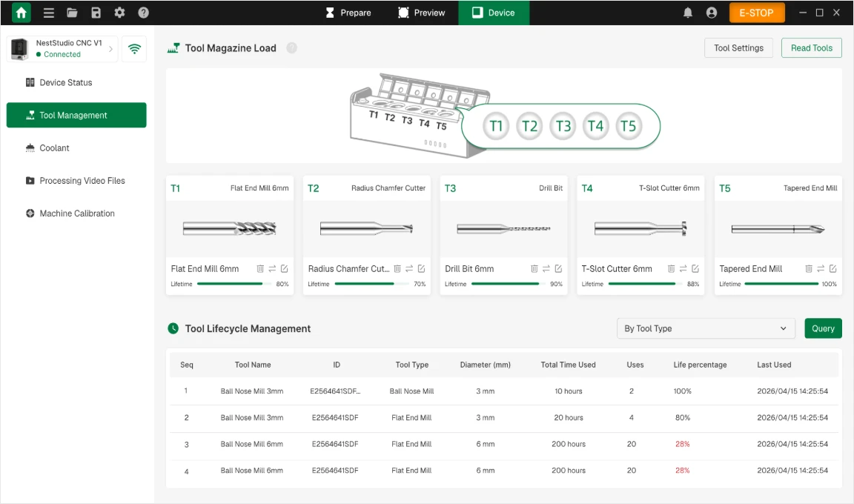Click the Total Time Used column header
Image resolution: width=854 pixels, height=504 pixels.
(568, 365)
